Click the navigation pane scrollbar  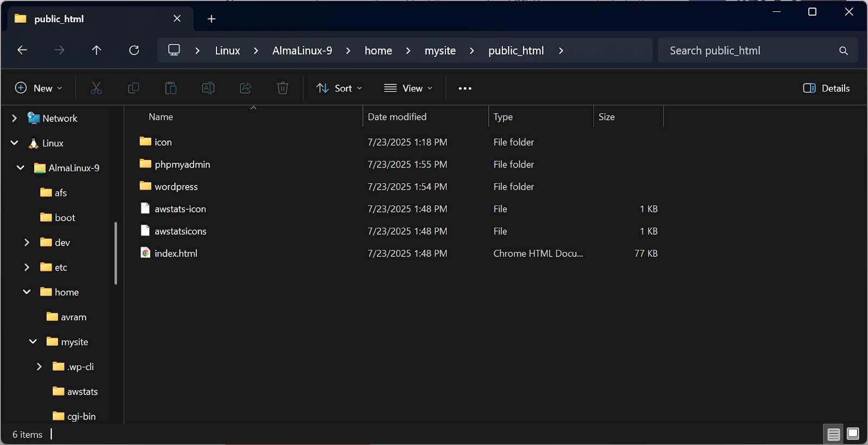pos(116,253)
